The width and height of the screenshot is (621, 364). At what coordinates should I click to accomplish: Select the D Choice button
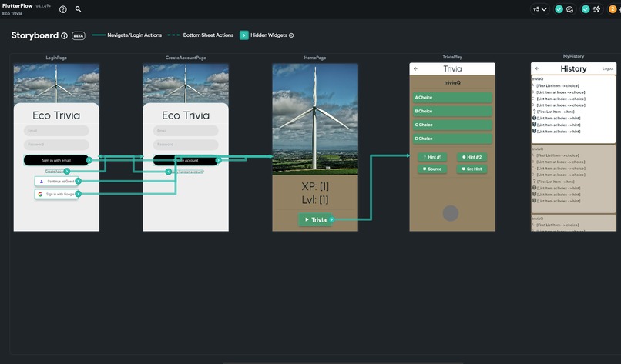click(x=452, y=139)
